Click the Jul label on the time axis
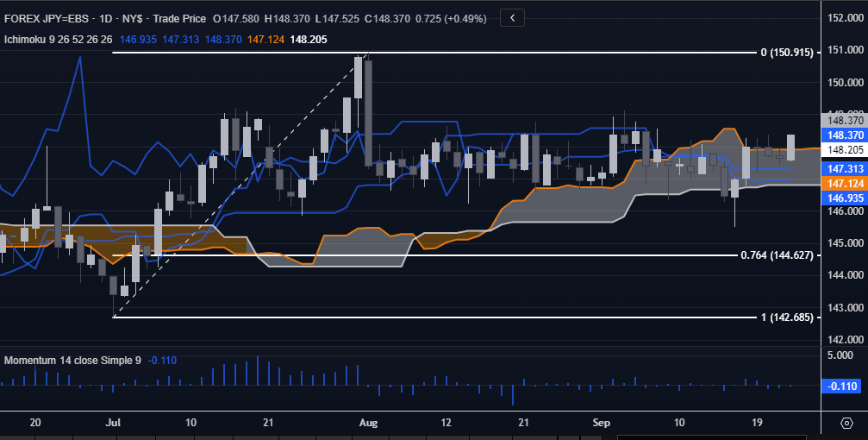This screenshot has height=440, width=868. coord(113,423)
